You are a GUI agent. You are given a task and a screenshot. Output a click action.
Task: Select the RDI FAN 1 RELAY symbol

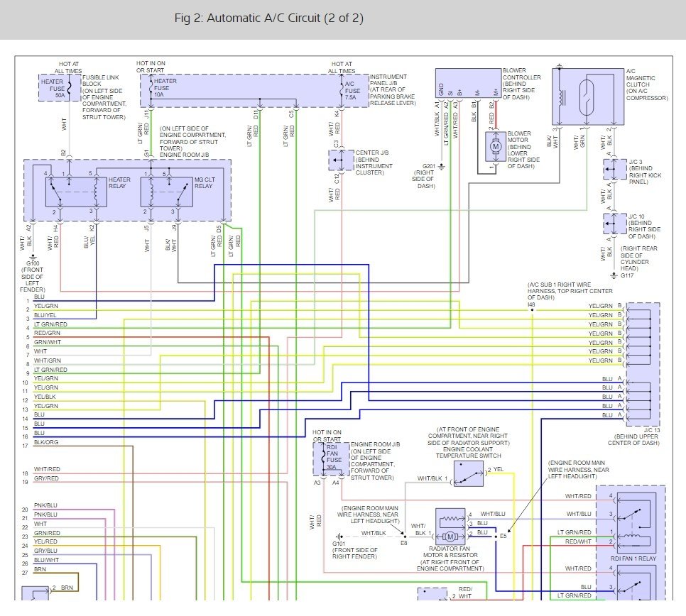click(x=636, y=523)
